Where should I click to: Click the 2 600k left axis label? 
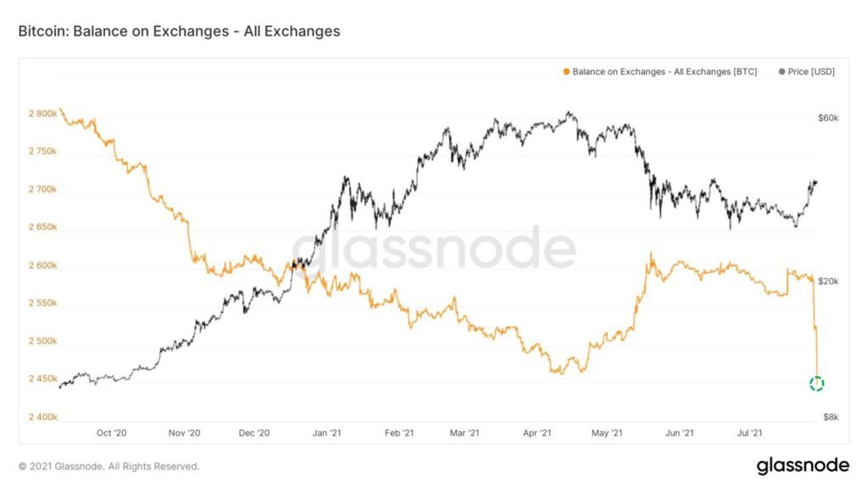click(x=40, y=265)
